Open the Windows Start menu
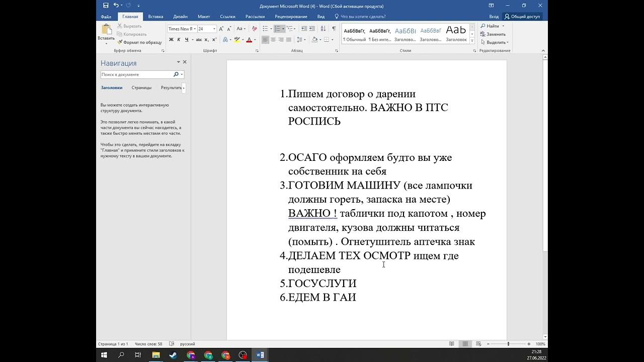This screenshot has width=644, height=362. tap(104, 355)
